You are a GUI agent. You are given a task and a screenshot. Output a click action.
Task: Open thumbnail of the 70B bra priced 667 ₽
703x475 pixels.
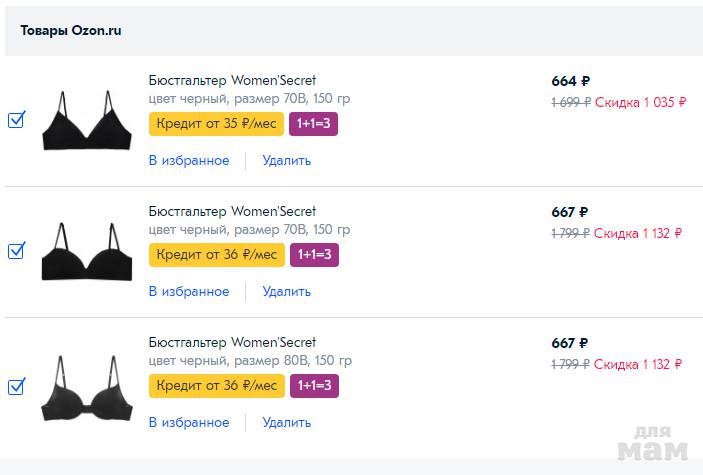pos(86,253)
